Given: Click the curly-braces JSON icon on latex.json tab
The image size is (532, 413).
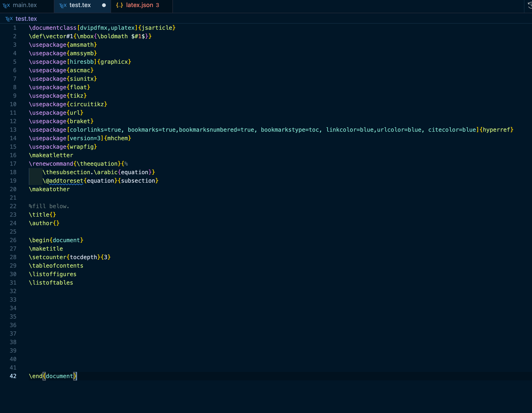Looking at the screenshot, I should coord(120,5).
